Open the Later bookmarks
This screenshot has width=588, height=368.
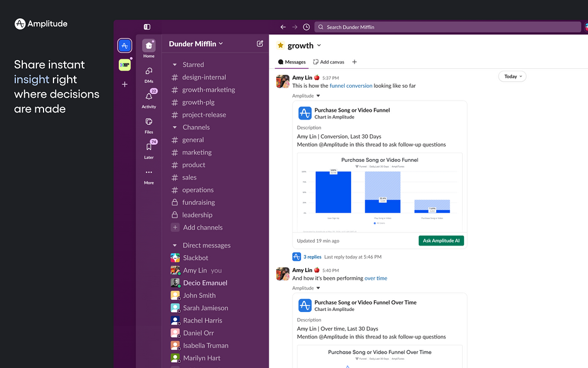(149, 150)
